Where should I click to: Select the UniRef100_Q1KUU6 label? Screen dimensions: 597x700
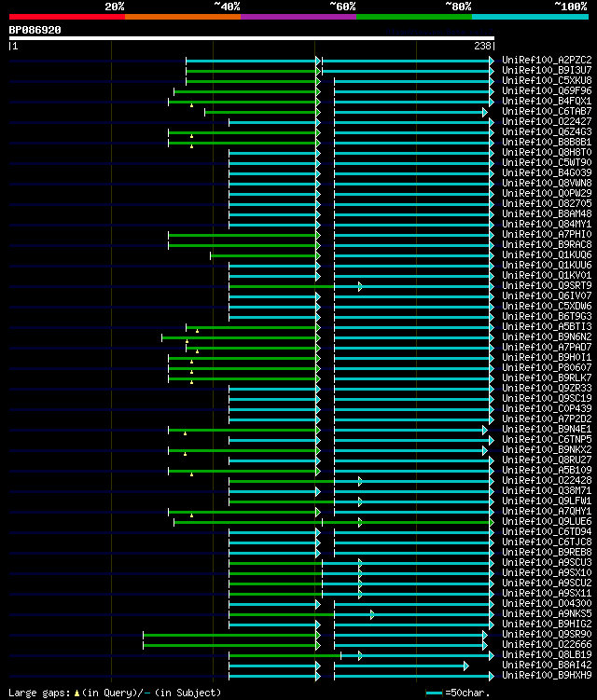click(547, 265)
